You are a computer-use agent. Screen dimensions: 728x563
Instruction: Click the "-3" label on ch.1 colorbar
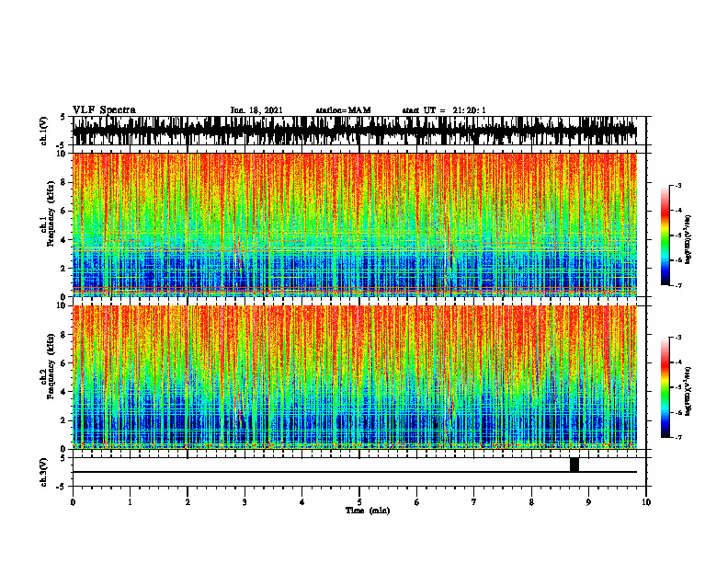pyautogui.click(x=677, y=185)
